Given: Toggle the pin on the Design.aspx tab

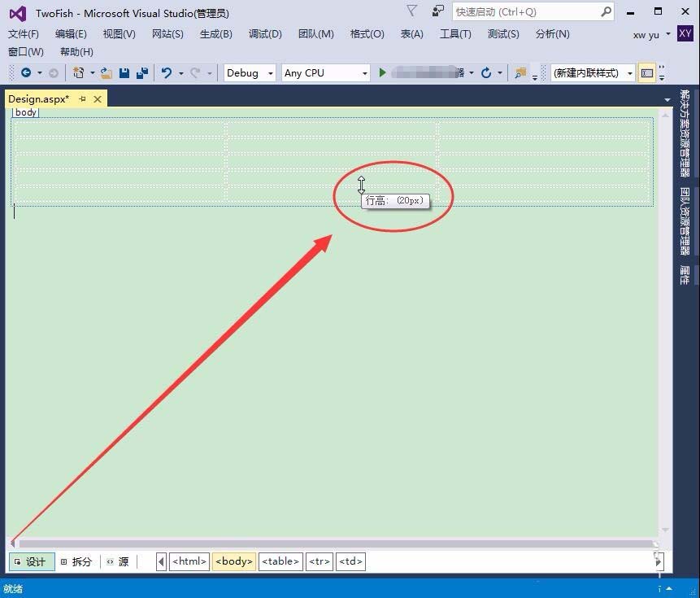Looking at the screenshot, I should (82, 98).
